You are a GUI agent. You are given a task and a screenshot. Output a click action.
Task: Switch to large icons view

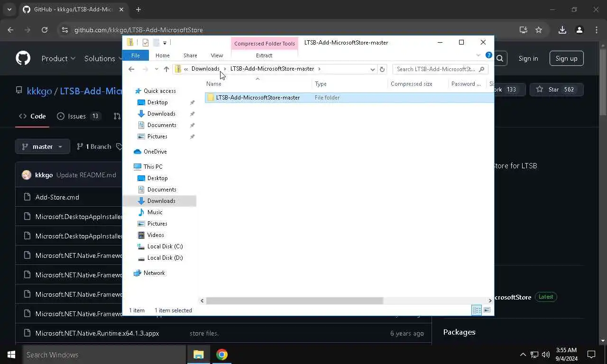(487, 310)
